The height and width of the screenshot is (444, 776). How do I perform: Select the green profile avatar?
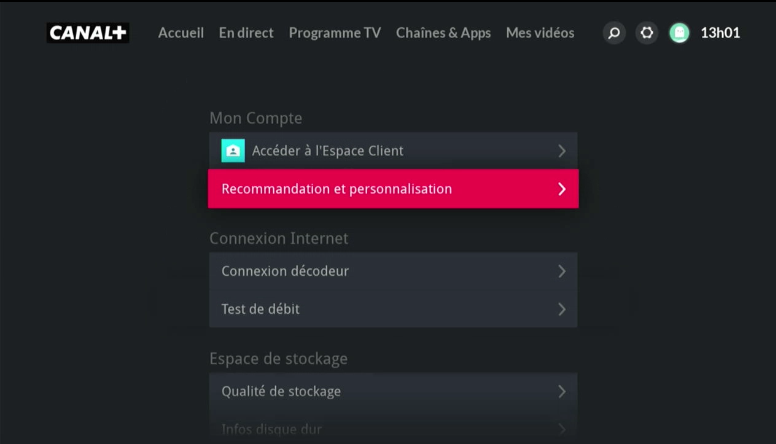(x=679, y=33)
